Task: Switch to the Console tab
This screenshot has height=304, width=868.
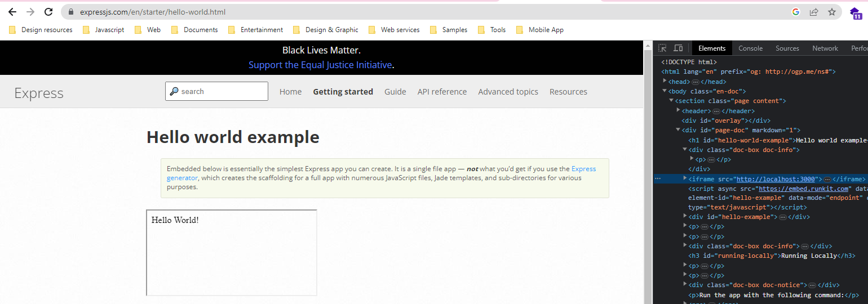Action: click(750, 48)
